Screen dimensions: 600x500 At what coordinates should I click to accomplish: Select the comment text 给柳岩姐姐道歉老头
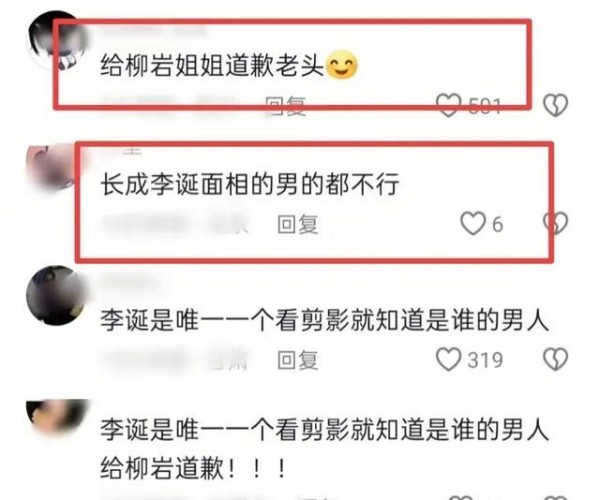212,66
